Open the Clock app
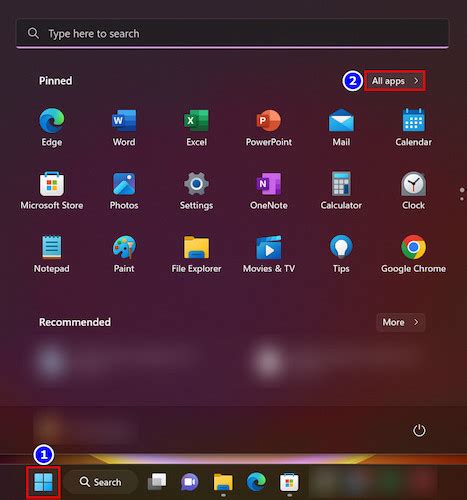467x500 pixels. [413, 190]
